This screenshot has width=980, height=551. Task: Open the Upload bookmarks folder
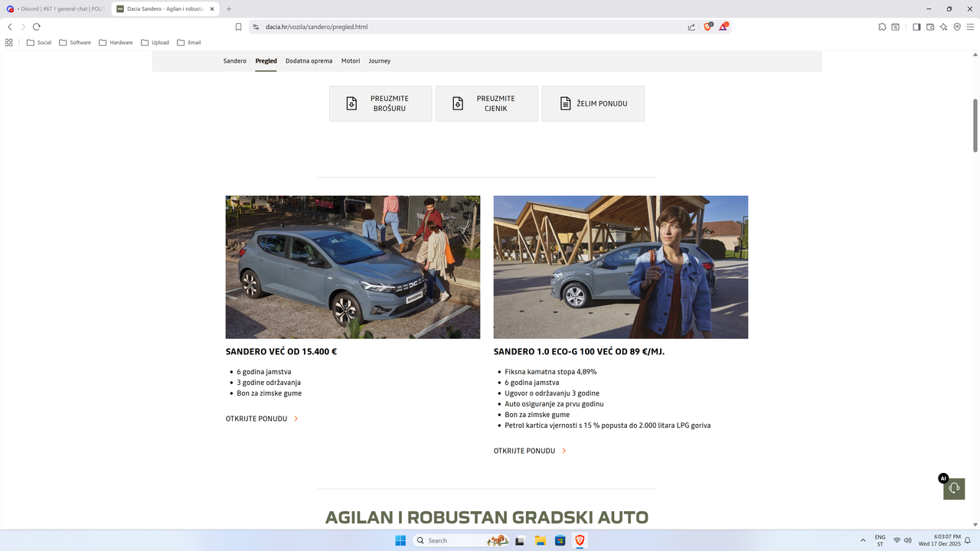pyautogui.click(x=155, y=43)
